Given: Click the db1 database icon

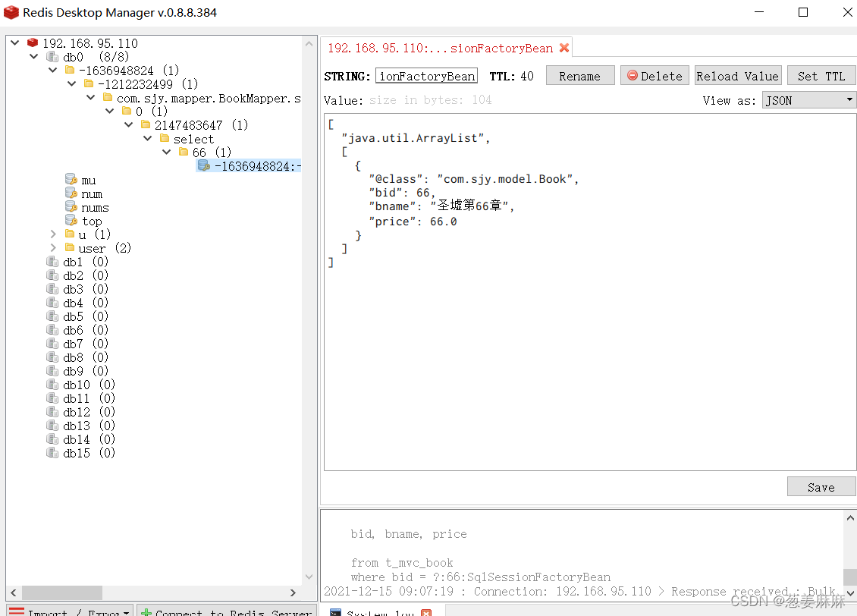Looking at the screenshot, I should (52, 262).
